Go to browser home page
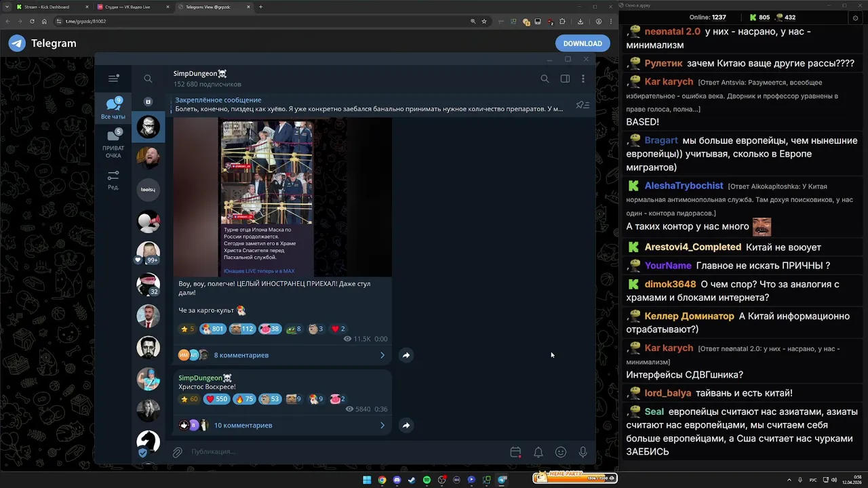Viewport: 868px width, 488px height. (x=44, y=21)
